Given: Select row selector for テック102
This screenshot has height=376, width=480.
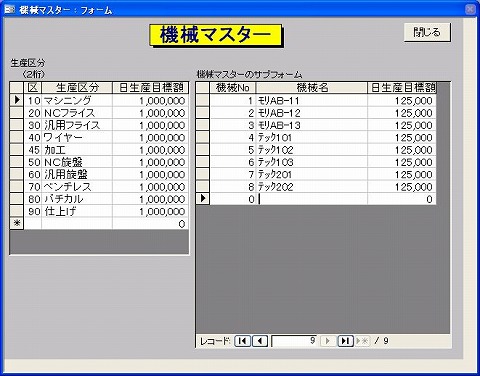Looking at the screenshot, I should (x=203, y=150).
